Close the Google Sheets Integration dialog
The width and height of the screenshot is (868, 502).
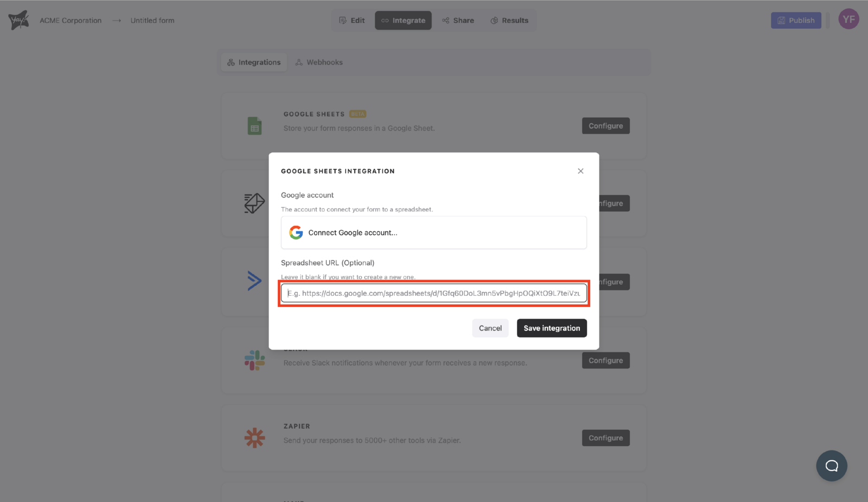(580, 171)
